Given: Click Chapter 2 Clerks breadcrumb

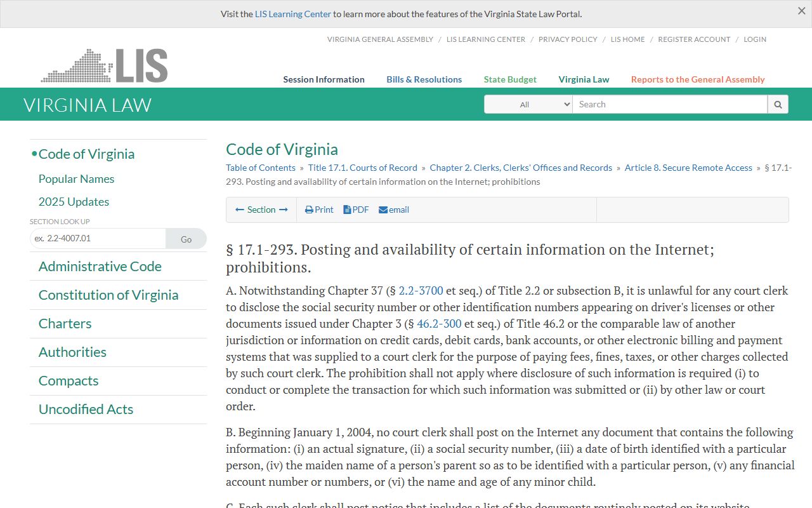Looking at the screenshot, I should [521, 168].
